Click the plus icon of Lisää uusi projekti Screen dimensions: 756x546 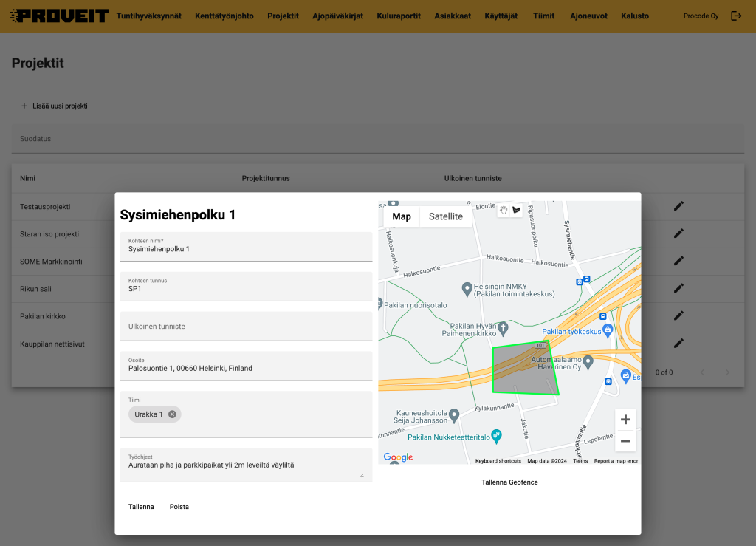(24, 106)
